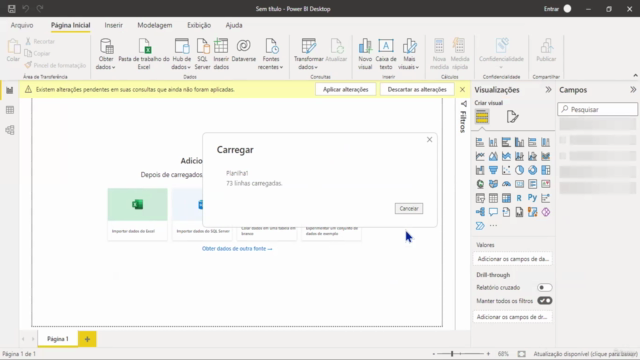Select the globe map visual

480,184
